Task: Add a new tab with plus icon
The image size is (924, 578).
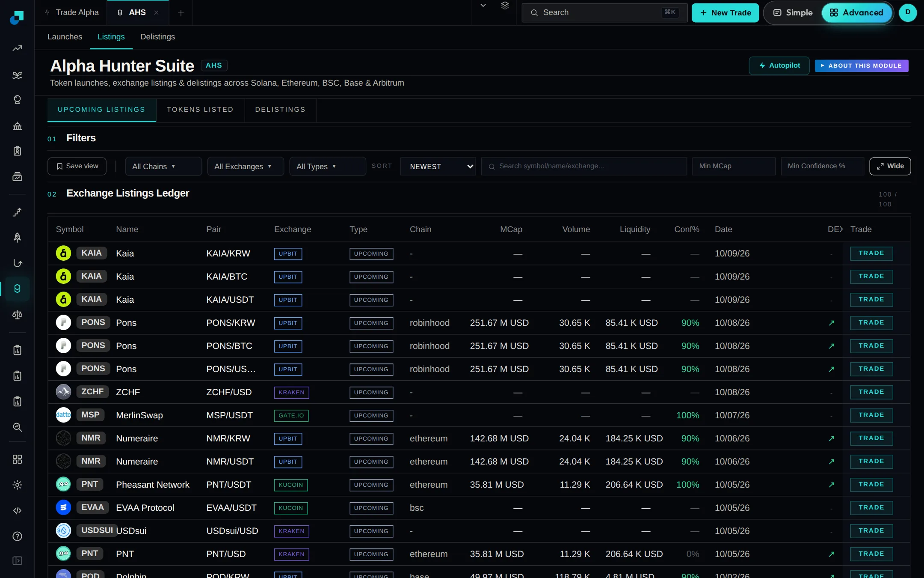Action: (x=181, y=13)
